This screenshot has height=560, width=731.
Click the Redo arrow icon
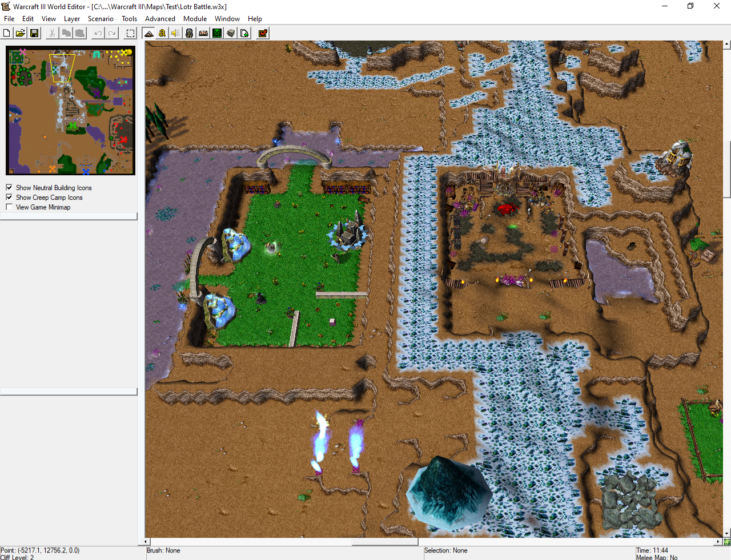coord(112,33)
